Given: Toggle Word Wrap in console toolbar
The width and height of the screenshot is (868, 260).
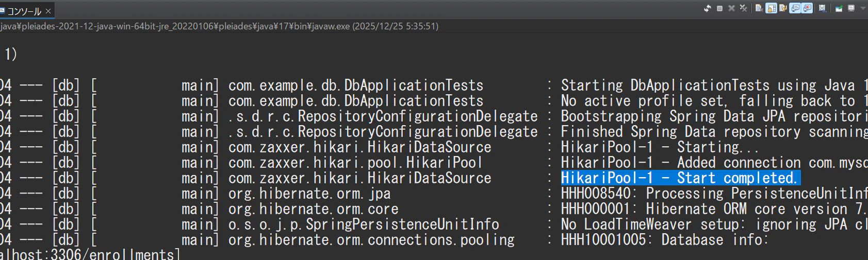Looking at the screenshot, I should click(x=783, y=8).
